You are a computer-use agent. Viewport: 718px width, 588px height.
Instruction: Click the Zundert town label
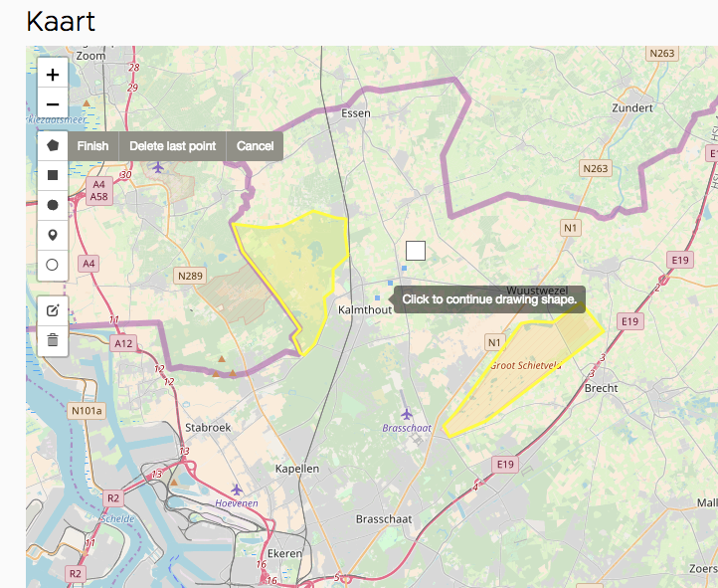(x=633, y=107)
